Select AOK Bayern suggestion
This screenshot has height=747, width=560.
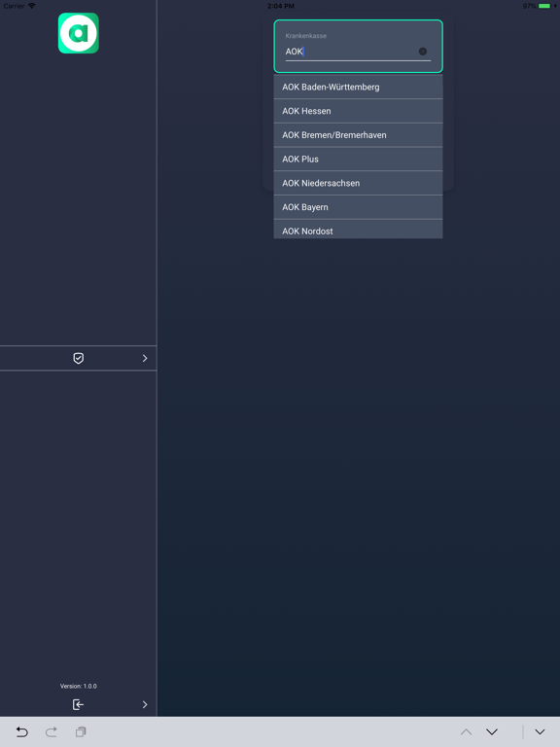click(358, 207)
